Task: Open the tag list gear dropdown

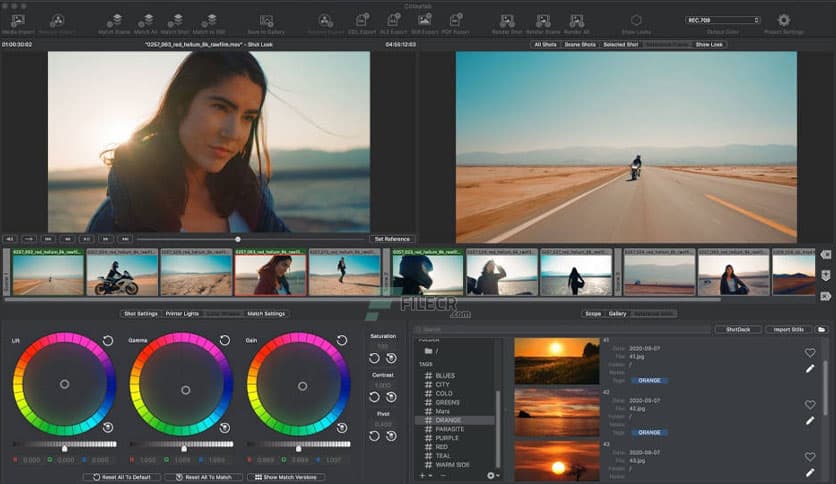Action: coord(493,475)
